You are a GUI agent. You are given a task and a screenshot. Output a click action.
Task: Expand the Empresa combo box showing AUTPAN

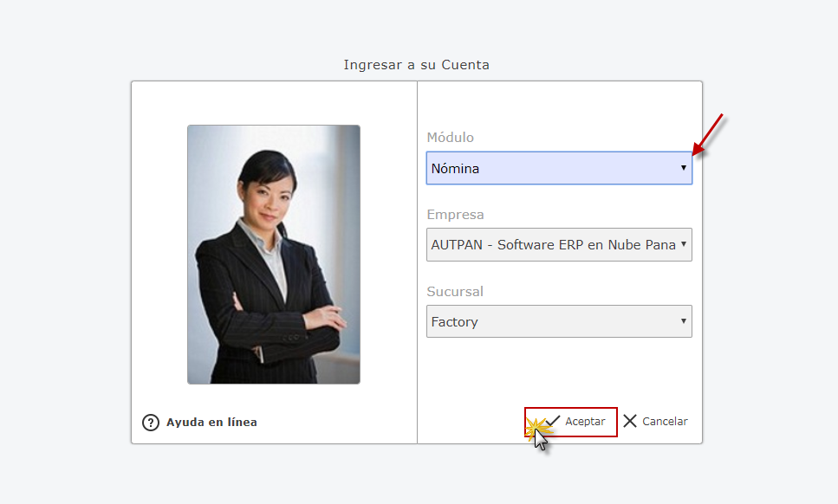(558, 245)
